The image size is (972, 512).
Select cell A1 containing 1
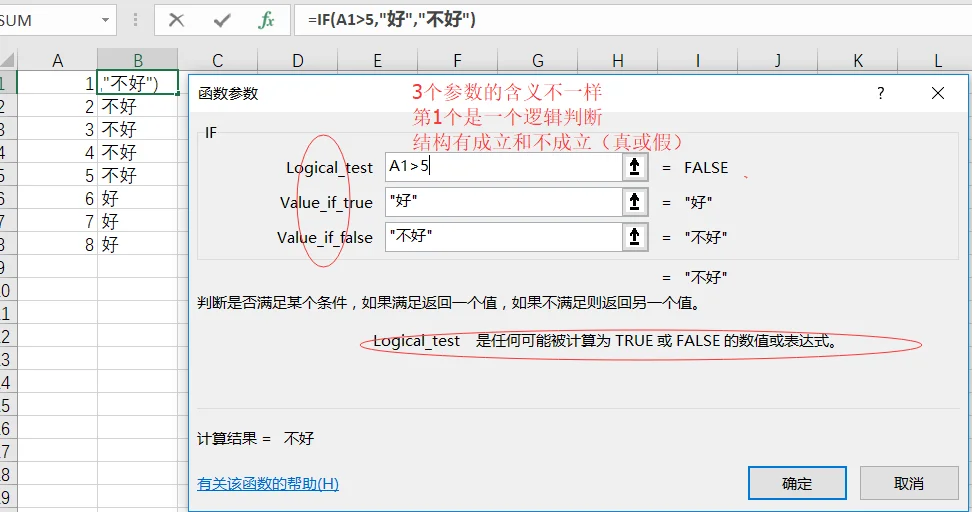[x=57, y=82]
